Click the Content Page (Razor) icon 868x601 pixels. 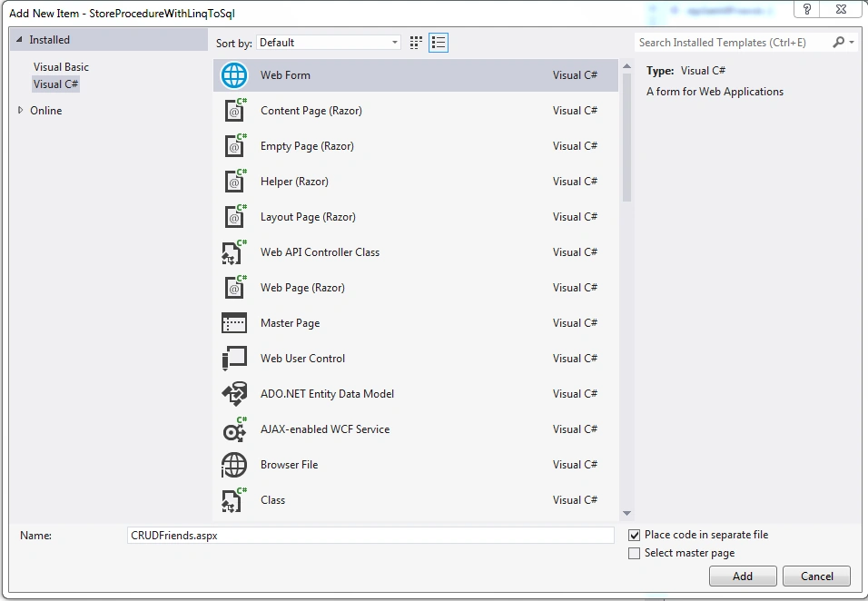tap(235, 110)
